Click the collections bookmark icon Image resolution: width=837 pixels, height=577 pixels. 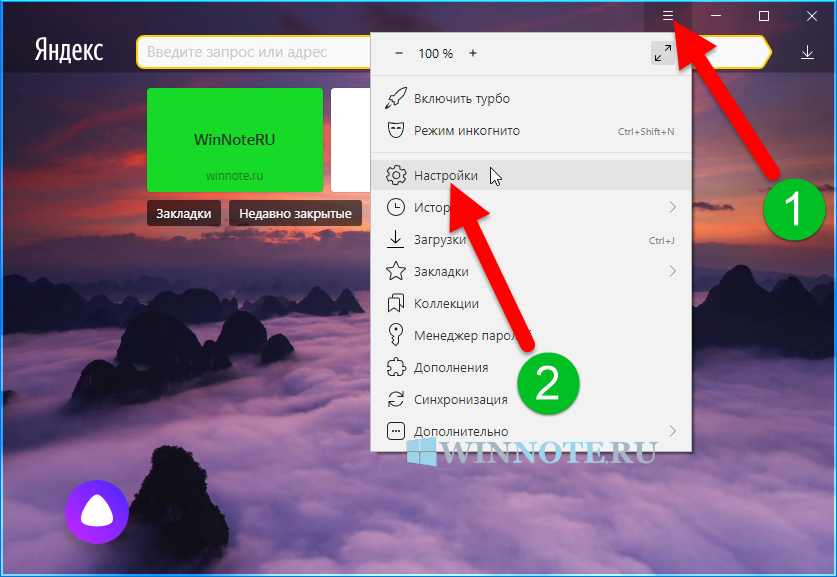tap(396, 303)
